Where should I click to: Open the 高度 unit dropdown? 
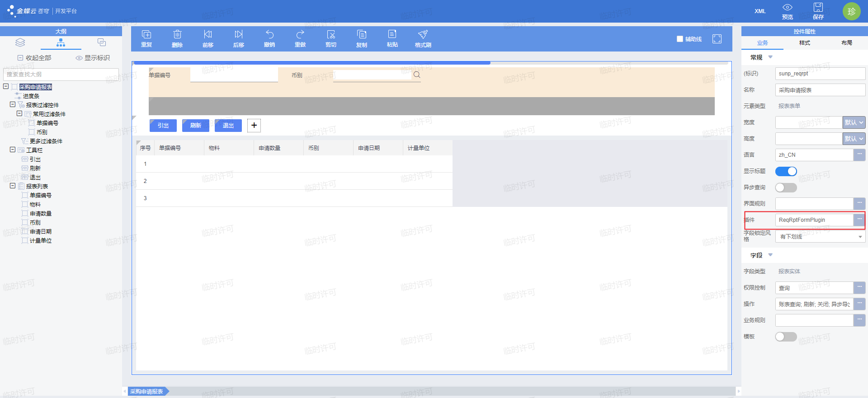click(x=854, y=139)
